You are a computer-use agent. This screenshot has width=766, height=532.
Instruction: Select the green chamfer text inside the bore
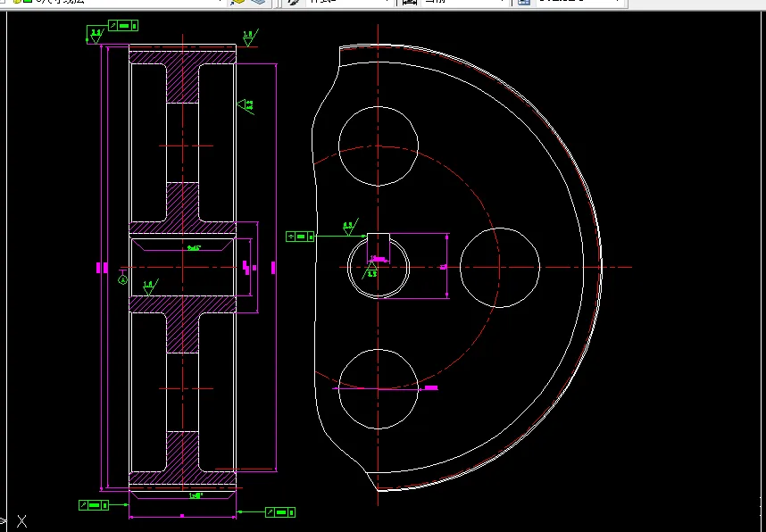tap(194, 248)
